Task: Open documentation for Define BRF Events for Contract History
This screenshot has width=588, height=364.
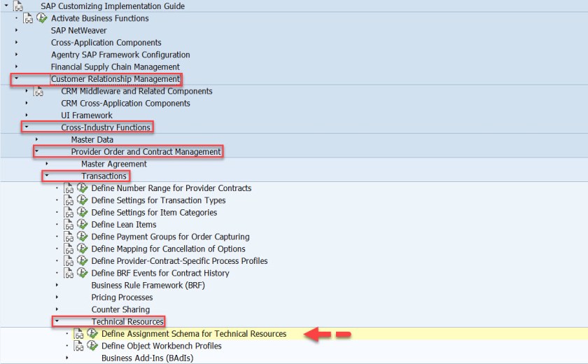Action: click(69, 272)
